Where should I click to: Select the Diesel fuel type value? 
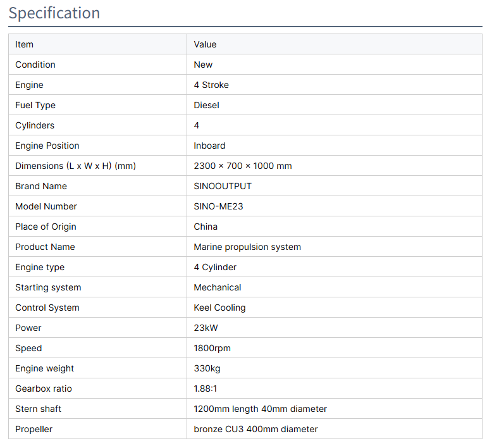tap(206, 105)
